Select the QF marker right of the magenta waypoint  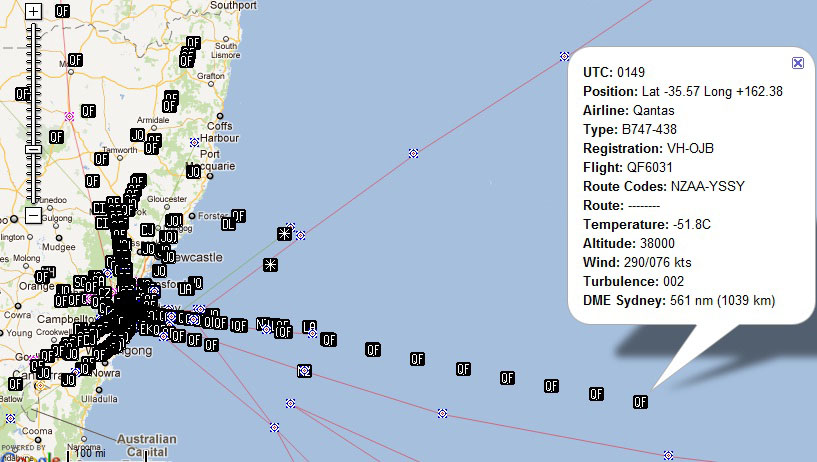(88, 110)
